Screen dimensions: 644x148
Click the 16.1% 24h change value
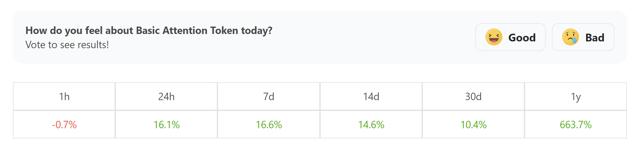166,125
